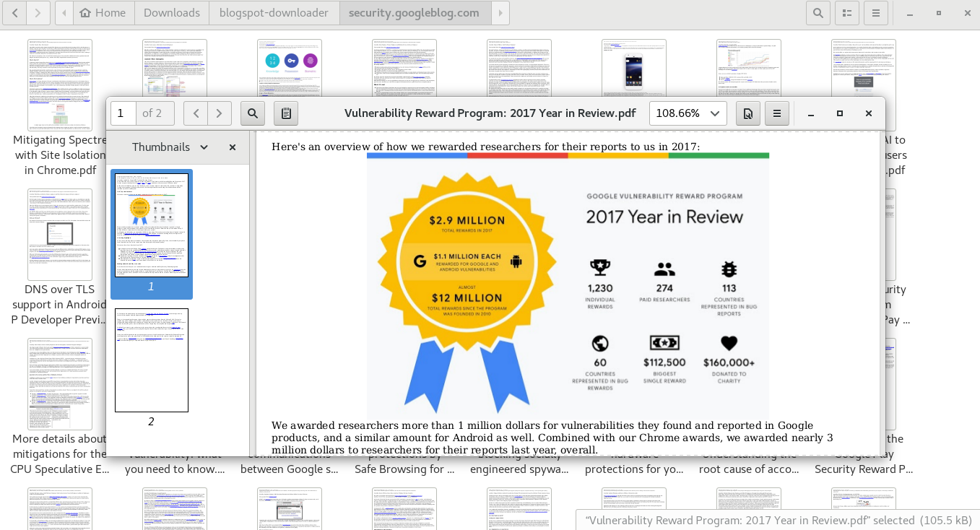The image size is (980, 530).
Task: Open the Home folder in path bar
Action: pyautogui.click(x=103, y=13)
